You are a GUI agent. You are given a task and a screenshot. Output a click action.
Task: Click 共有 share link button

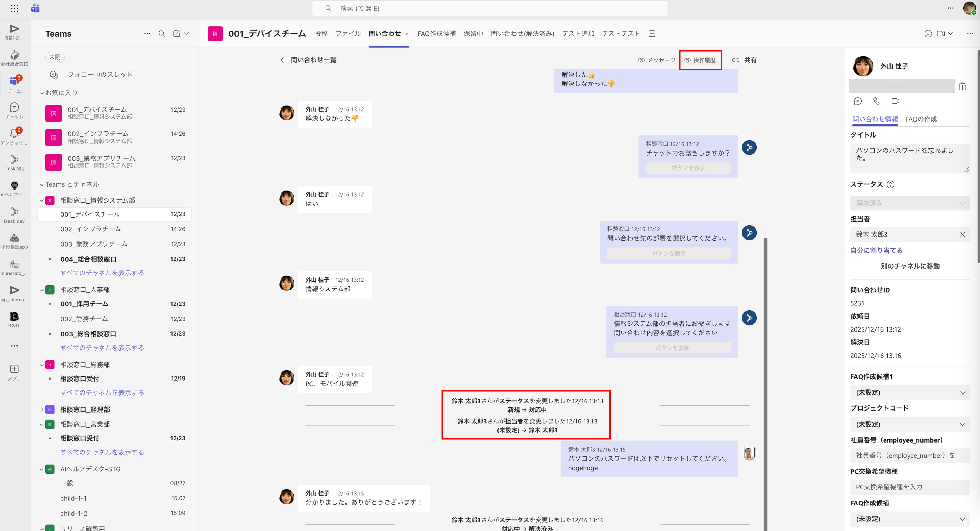point(745,60)
